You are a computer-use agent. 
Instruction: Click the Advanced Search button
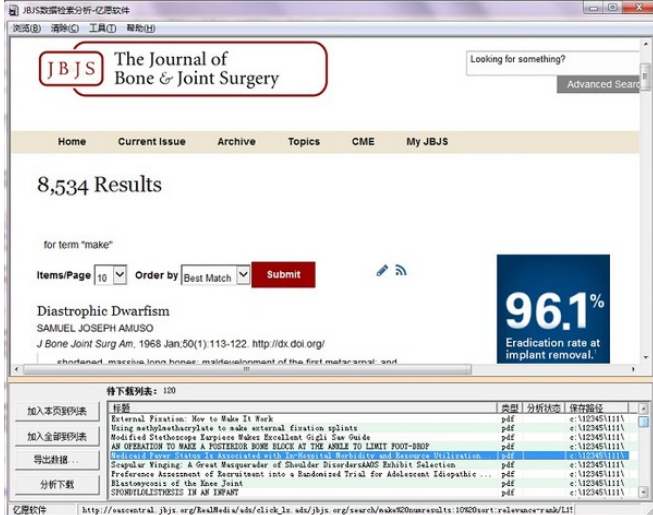598,85
